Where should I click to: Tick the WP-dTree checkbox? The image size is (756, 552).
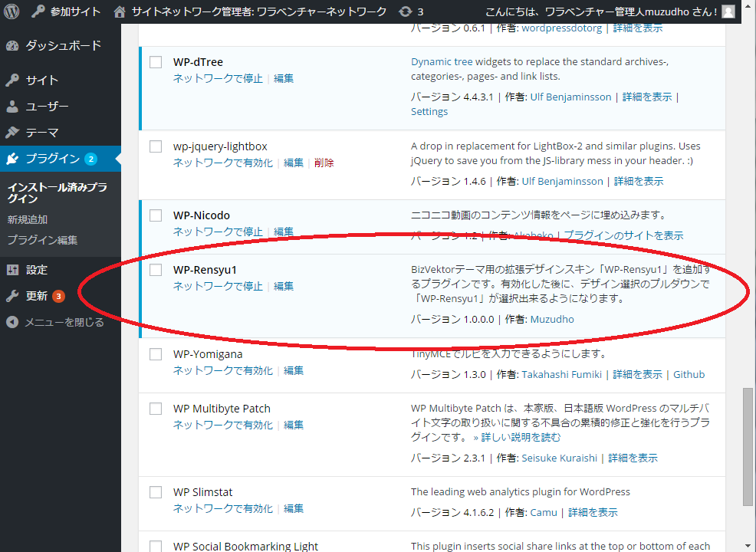(x=155, y=62)
